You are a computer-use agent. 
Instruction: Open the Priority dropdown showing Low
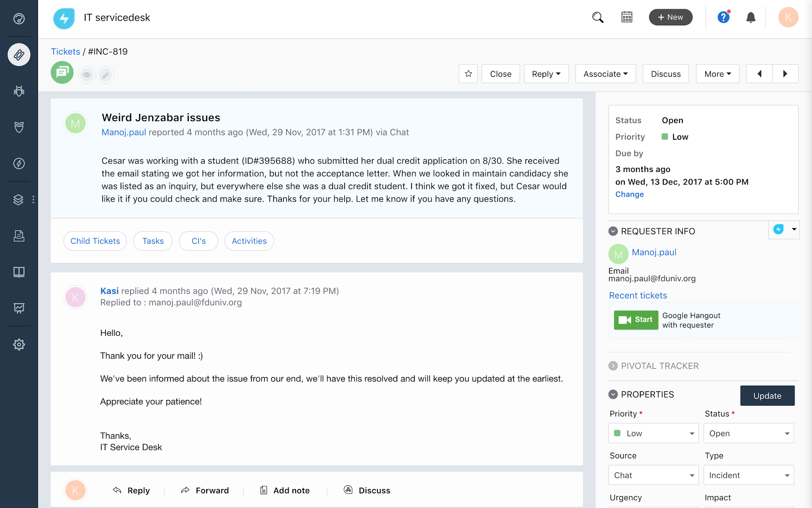click(x=653, y=433)
